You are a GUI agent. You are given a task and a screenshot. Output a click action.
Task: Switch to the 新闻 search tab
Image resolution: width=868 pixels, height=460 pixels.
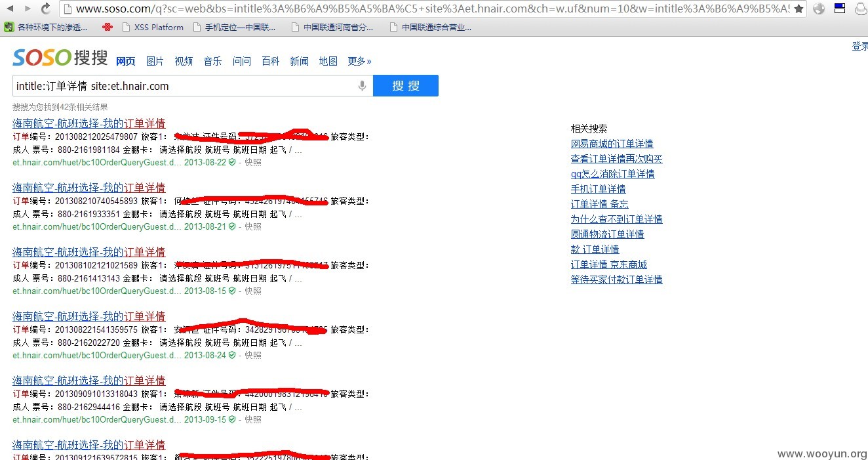(x=299, y=61)
